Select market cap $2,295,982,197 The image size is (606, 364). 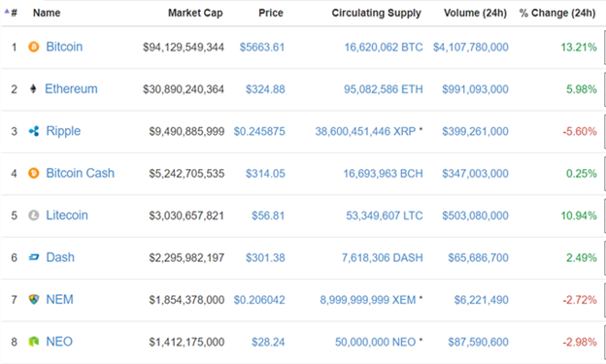(x=186, y=258)
